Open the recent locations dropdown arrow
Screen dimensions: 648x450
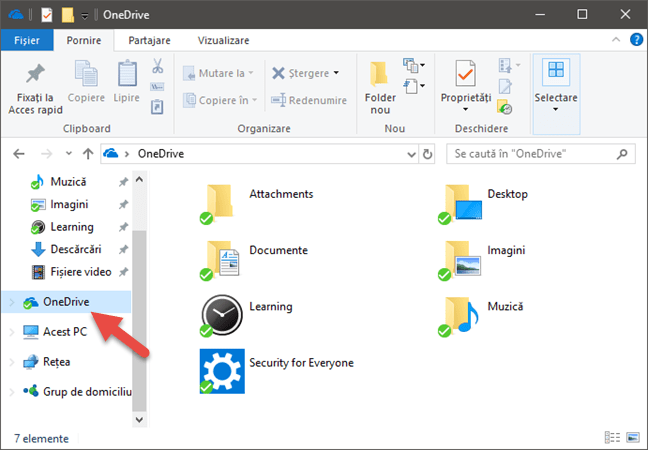coord(69,153)
